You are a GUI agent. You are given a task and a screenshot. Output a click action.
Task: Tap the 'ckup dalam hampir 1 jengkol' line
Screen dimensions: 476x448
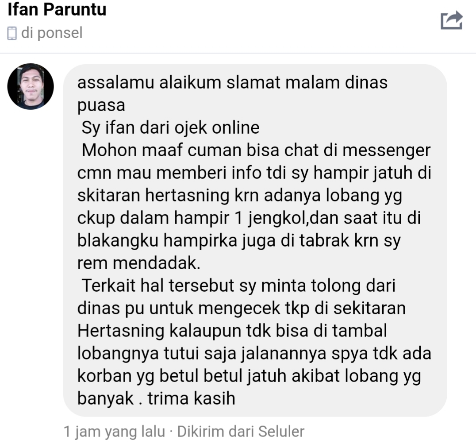click(249, 218)
